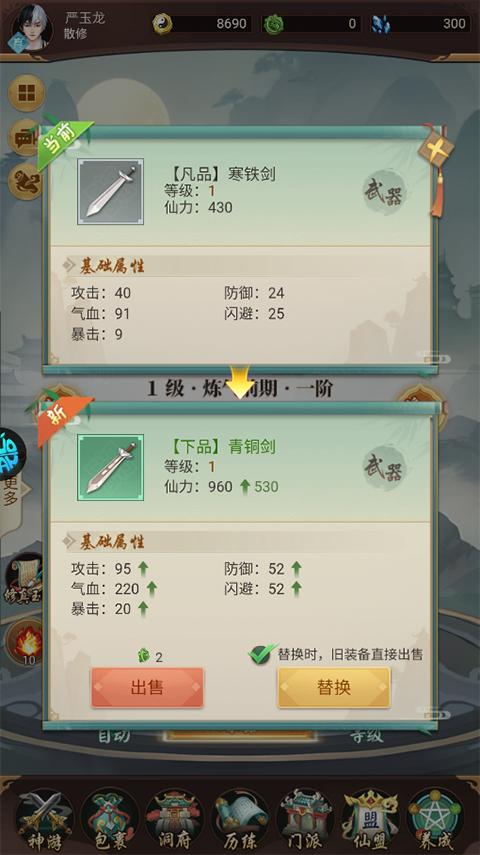Close the equipment comparison scroll
480x855 pixels.
coord(437,149)
